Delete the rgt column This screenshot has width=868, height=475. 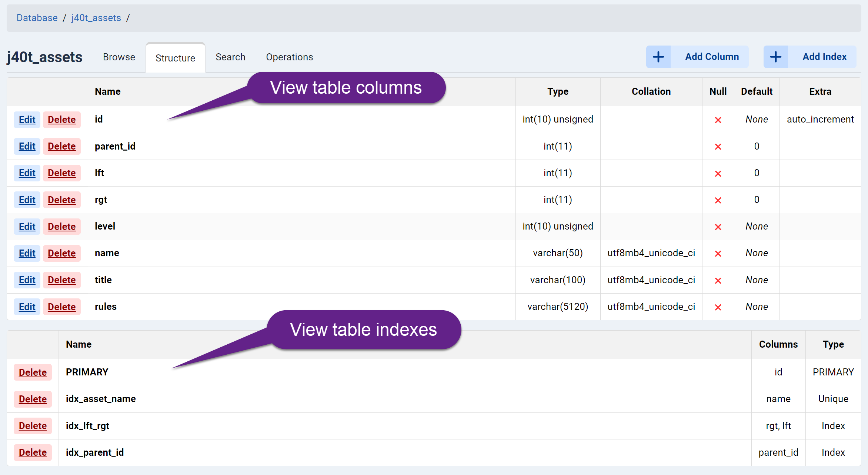click(x=61, y=200)
